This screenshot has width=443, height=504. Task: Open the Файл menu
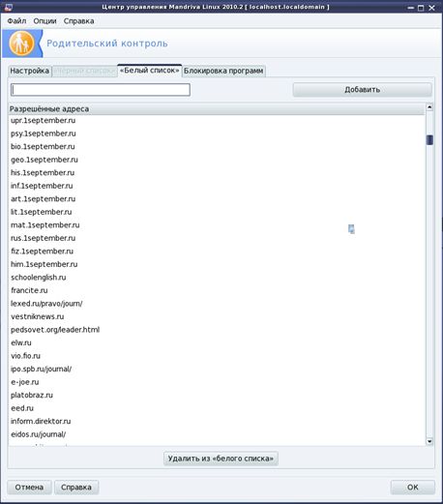click(x=16, y=21)
